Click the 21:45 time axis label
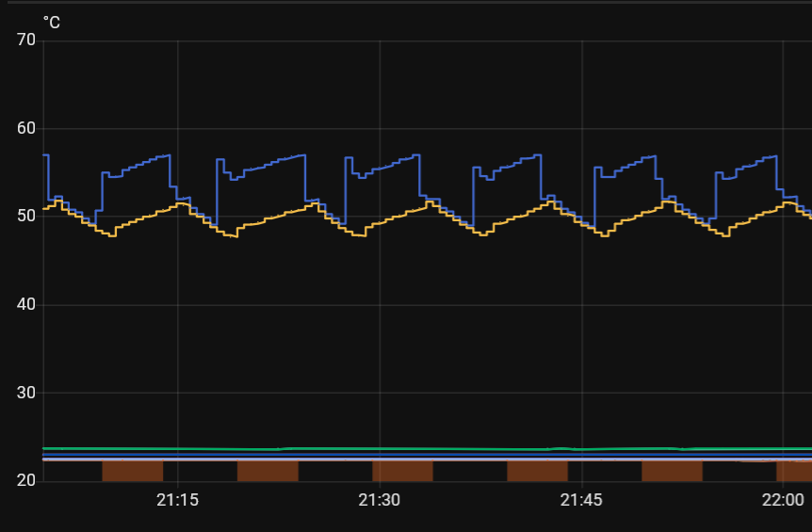This screenshot has height=532, width=812. 582,500
